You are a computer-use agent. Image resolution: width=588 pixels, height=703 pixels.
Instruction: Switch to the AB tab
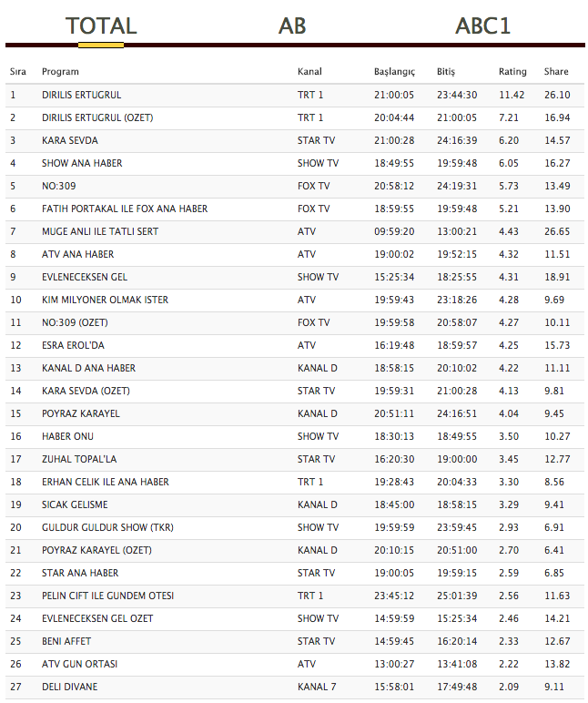pos(292,26)
